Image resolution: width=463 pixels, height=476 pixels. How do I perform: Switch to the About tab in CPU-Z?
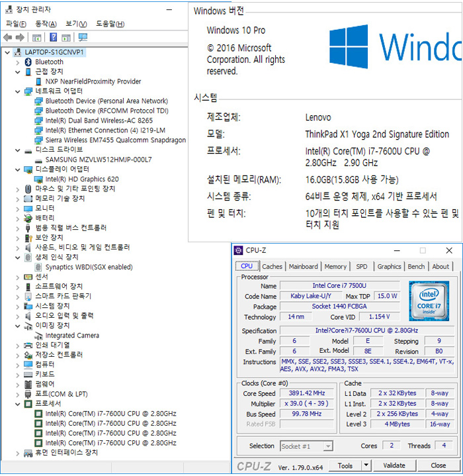click(441, 267)
